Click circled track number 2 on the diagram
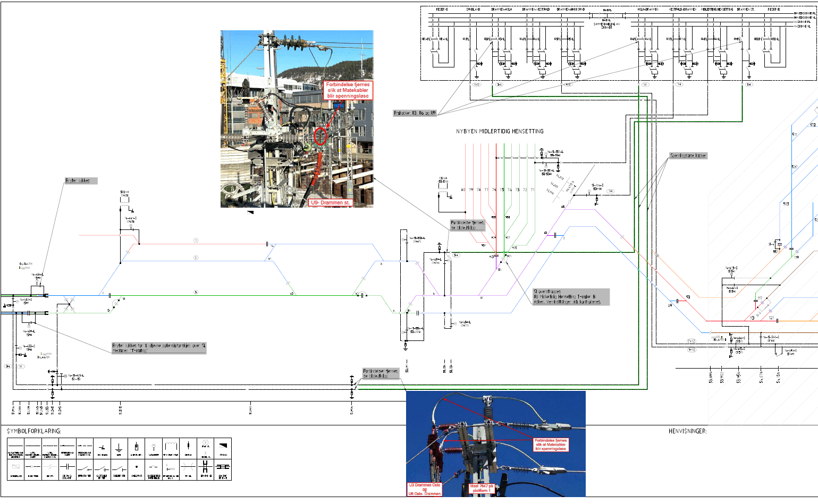 click(x=196, y=258)
